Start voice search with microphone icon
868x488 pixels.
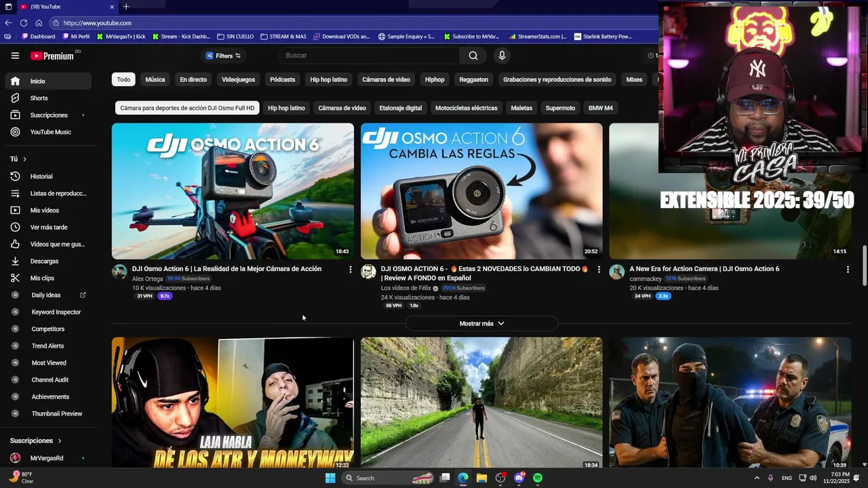pos(502,56)
